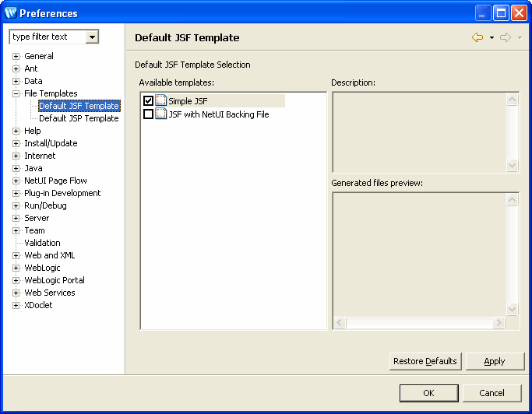Expand the Data tree node
This screenshot has height=414, width=532.
point(16,82)
